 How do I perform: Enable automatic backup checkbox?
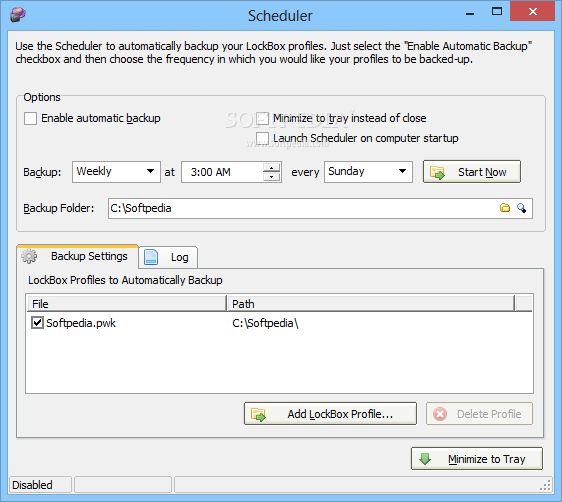pyautogui.click(x=30, y=118)
